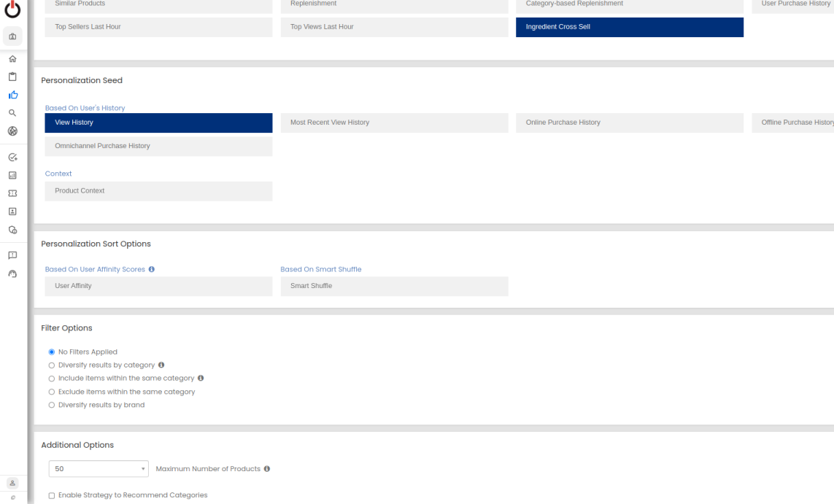Open the Maximum Number of Products dropdown

point(99,469)
